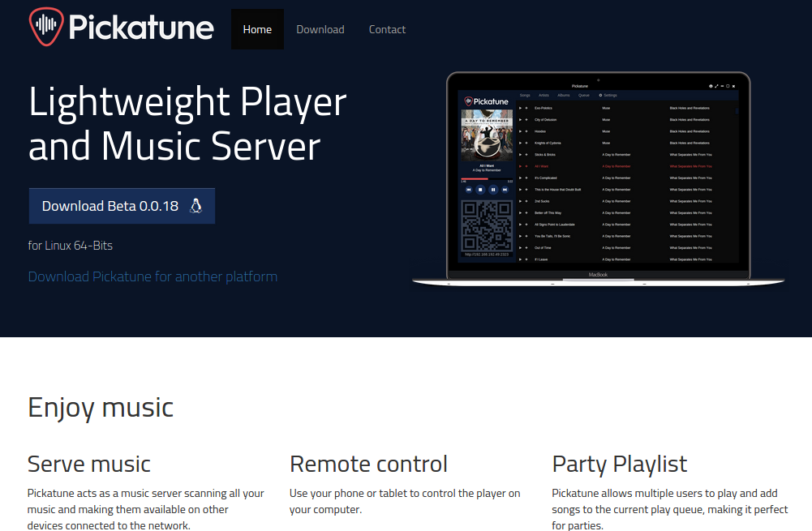Follow the Download Pickatune for another platform link

click(x=153, y=276)
